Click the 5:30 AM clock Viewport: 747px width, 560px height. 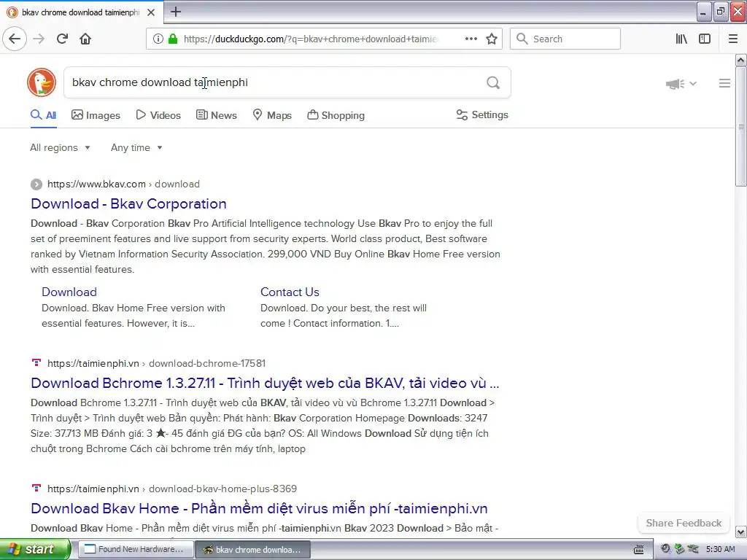tap(720, 549)
